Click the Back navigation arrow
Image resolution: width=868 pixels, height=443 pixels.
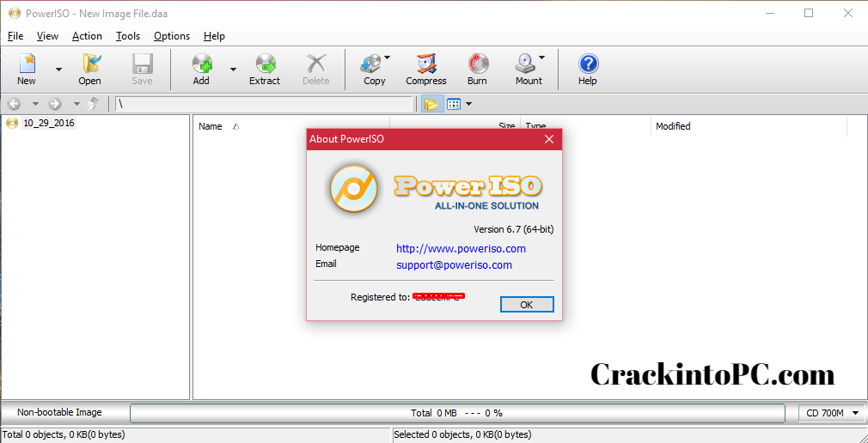(x=14, y=103)
